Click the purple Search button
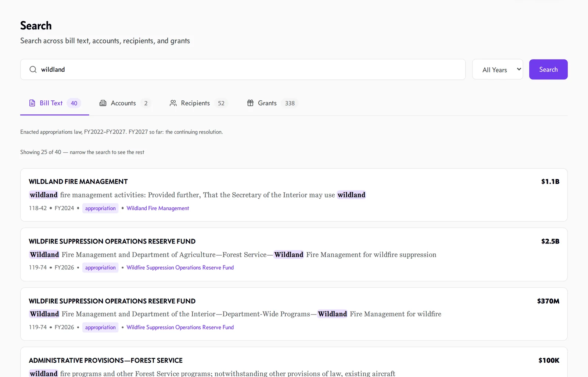Image resolution: width=588 pixels, height=377 pixels. [x=548, y=70]
